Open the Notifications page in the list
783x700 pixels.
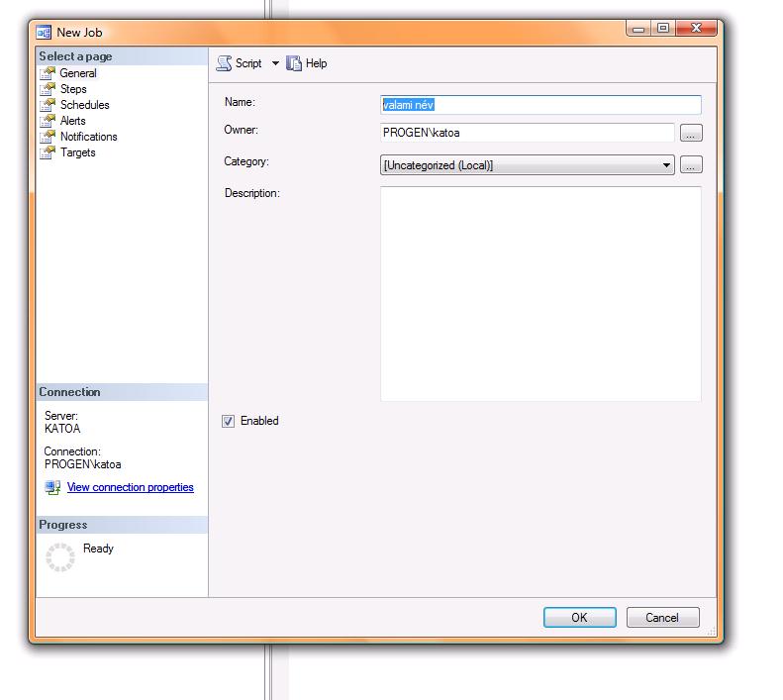point(88,137)
